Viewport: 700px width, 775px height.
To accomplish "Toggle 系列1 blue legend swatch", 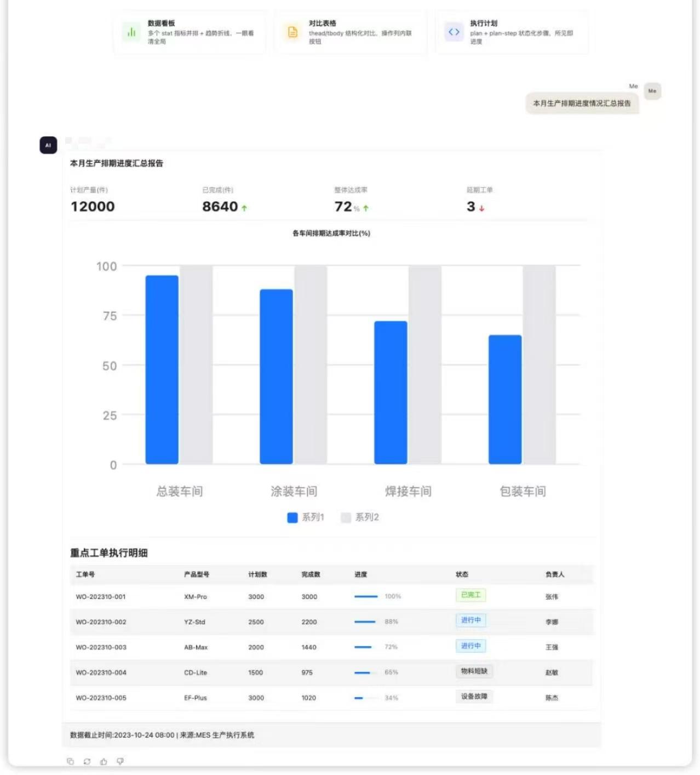I will pyautogui.click(x=292, y=517).
